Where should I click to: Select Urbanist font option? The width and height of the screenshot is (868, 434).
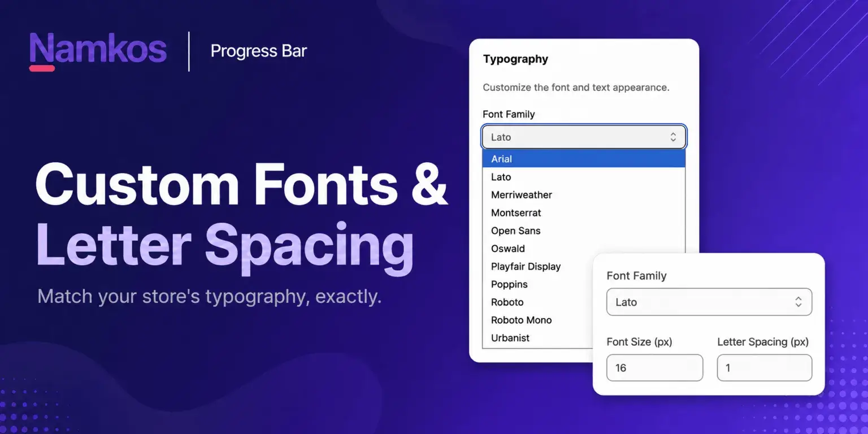tap(538, 338)
